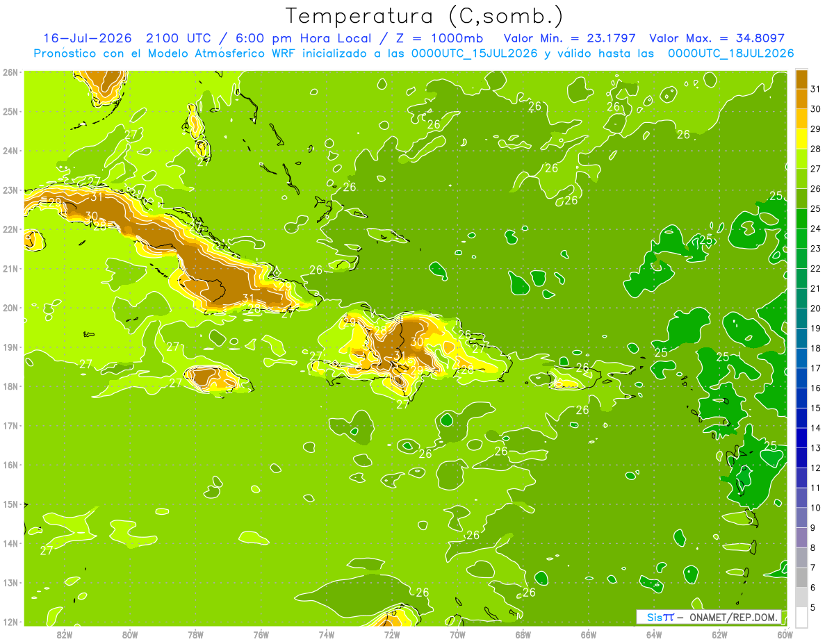Click the "17N" latitude axis label
This screenshot has width=834, height=644.
[10, 425]
